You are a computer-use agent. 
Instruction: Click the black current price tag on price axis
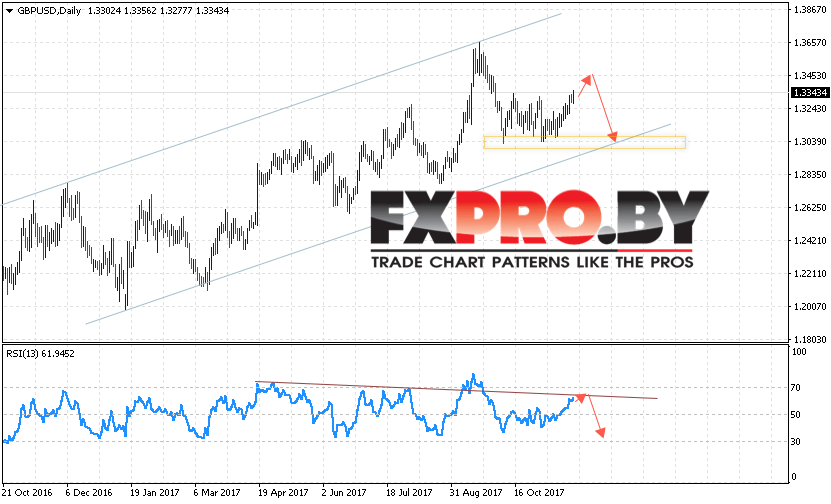point(810,93)
